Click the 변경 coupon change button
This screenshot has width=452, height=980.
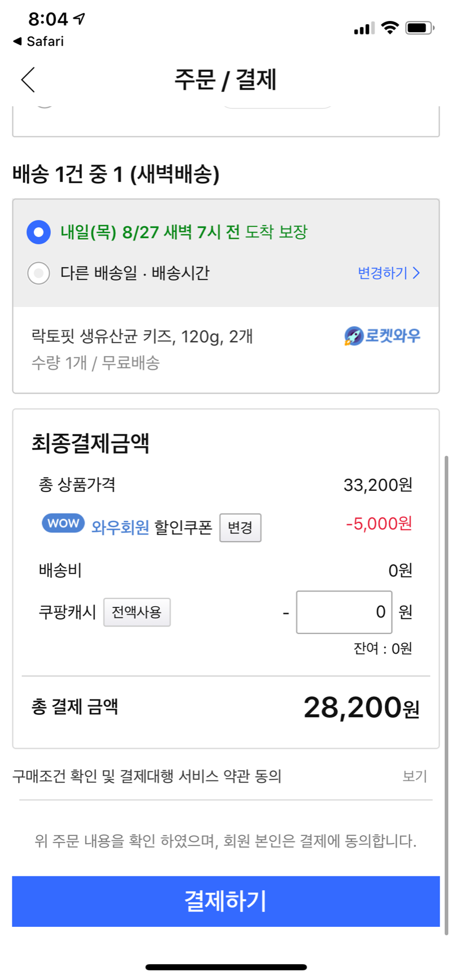click(240, 528)
